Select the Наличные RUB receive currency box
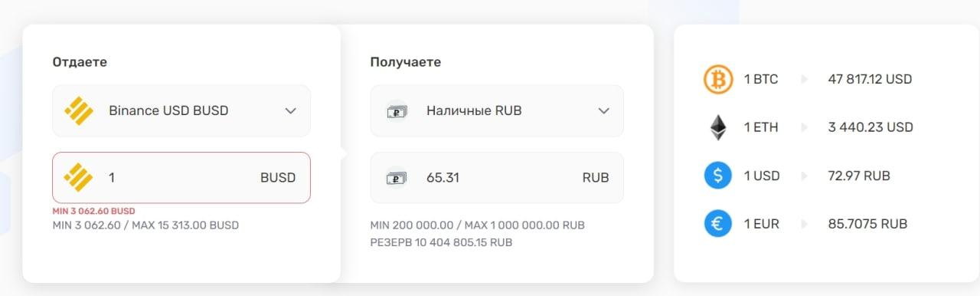The height and width of the screenshot is (296, 980). coord(497,110)
